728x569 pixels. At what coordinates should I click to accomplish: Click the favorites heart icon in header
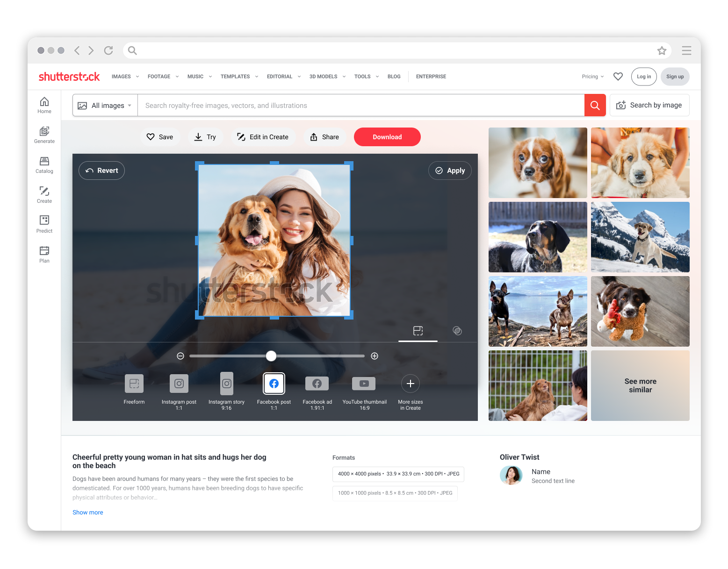pyautogui.click(x=618, y=76)
